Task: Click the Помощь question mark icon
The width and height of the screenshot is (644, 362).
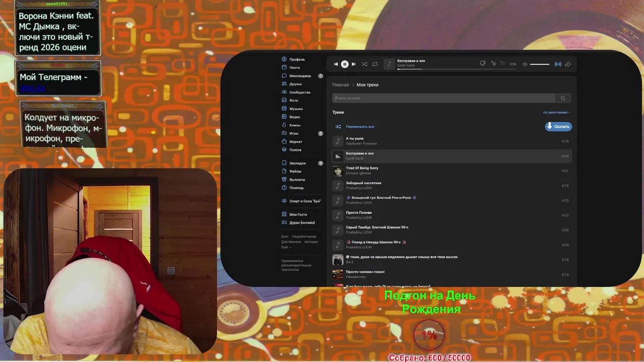Action: 284,188
